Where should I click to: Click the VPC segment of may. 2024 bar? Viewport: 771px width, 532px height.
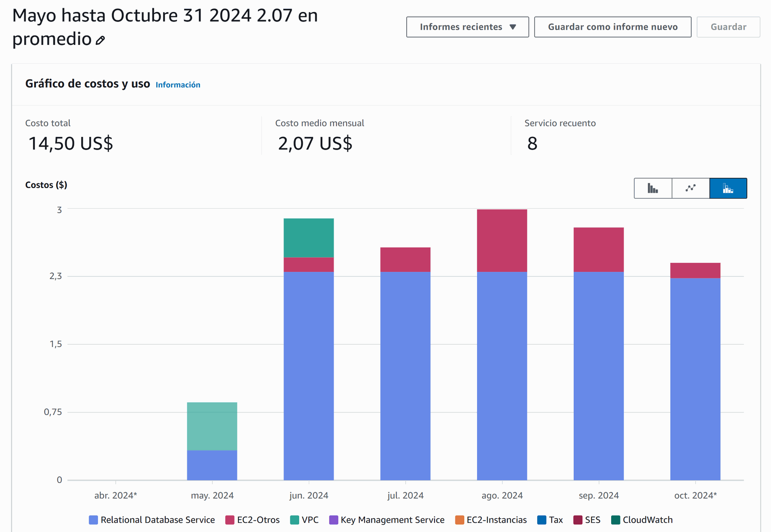click(212, 426)
